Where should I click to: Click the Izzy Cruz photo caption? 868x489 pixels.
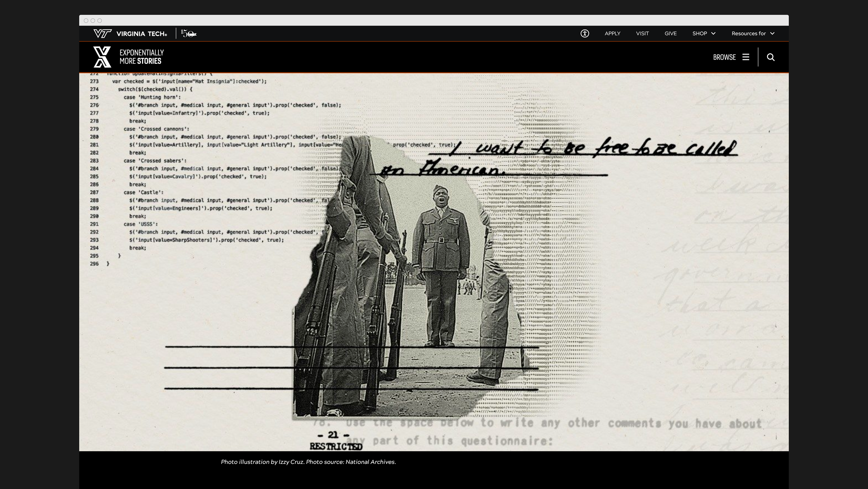tap(308, 462)
